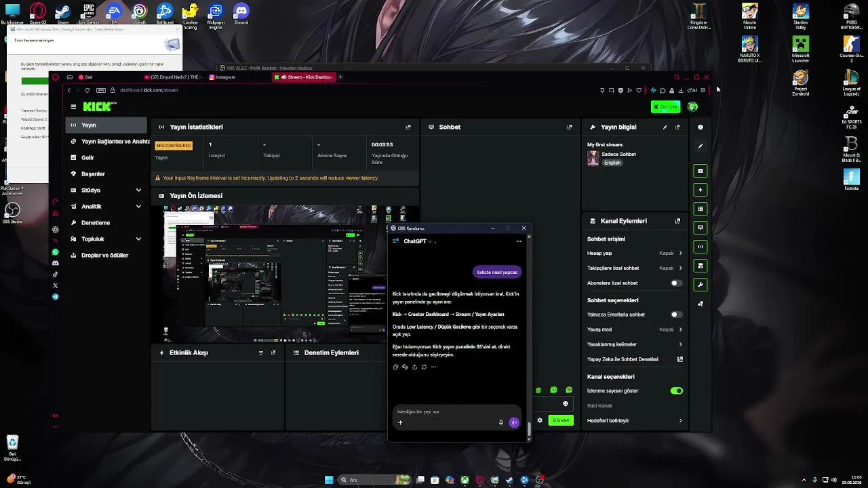
Task: Toggle the chat bubble widget in right rail
Action: click(x=701, y=228)
